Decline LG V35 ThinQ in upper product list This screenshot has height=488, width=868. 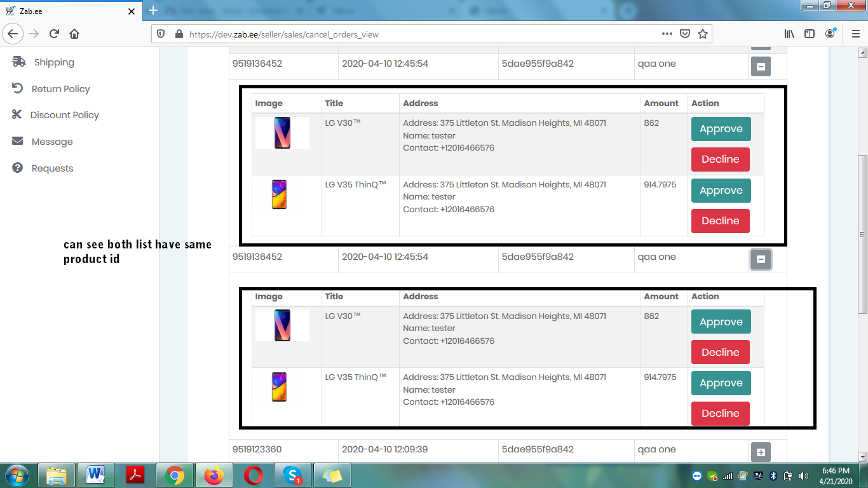pyautogui.click(x=720, y=221)
